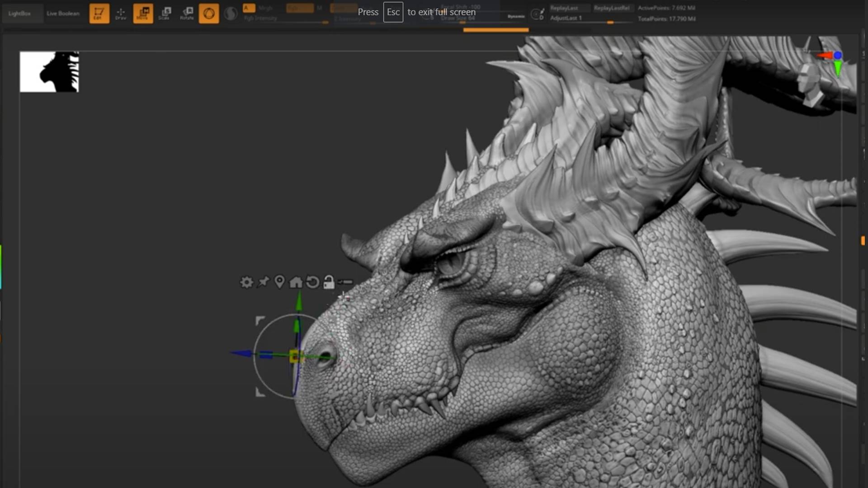Click gizmo home reset-position icon
Screen dimensions: 868x488
tap(296, 282)
